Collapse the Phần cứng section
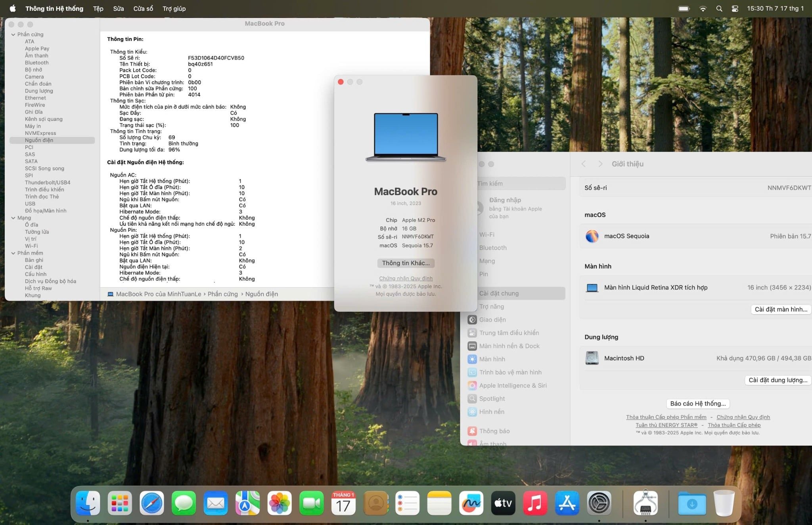Viewport: 812px width, 525px height. tap(13, 35)
